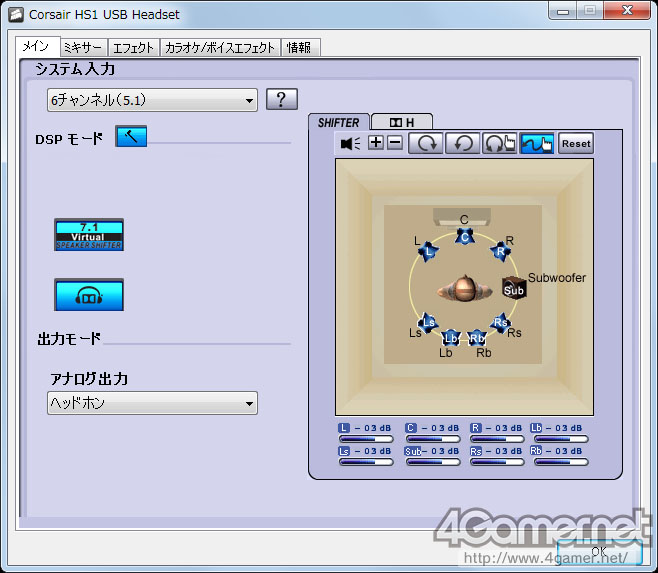Adjust the Rb channel volume slider
The image size is (658, 573).
561,462
